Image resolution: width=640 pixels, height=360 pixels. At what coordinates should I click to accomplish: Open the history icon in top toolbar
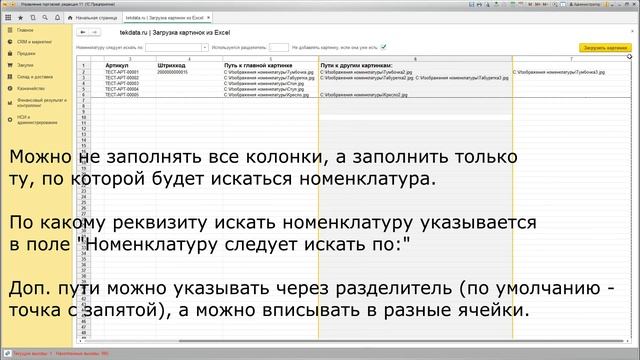click(33, 18)
